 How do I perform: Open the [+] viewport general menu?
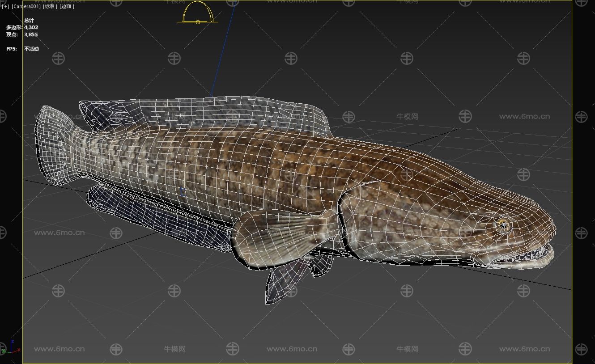click(5, 6)
